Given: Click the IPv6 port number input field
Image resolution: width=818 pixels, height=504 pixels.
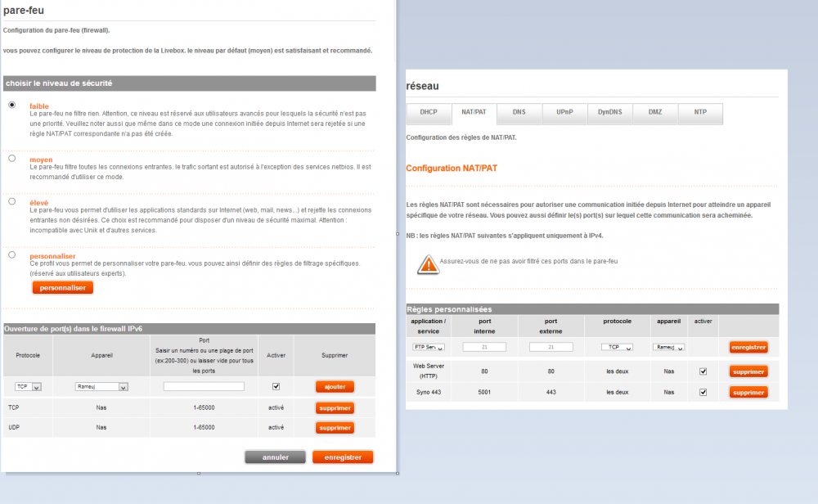Looking at the screenshot, I should click(204, 386).
